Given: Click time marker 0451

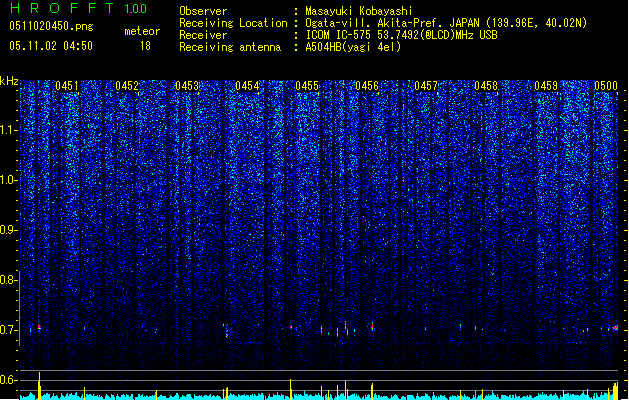Looking at the screenshot, I should (x=67, y=86).
